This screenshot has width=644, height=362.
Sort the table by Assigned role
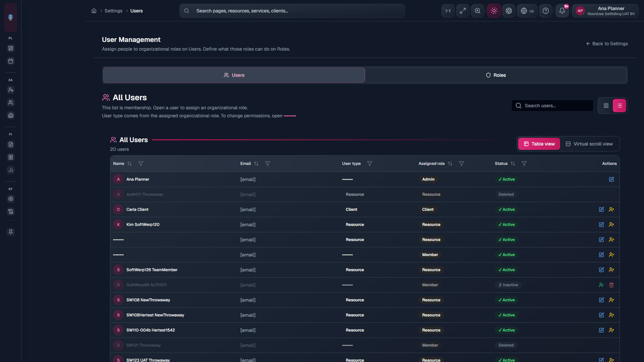450,164
